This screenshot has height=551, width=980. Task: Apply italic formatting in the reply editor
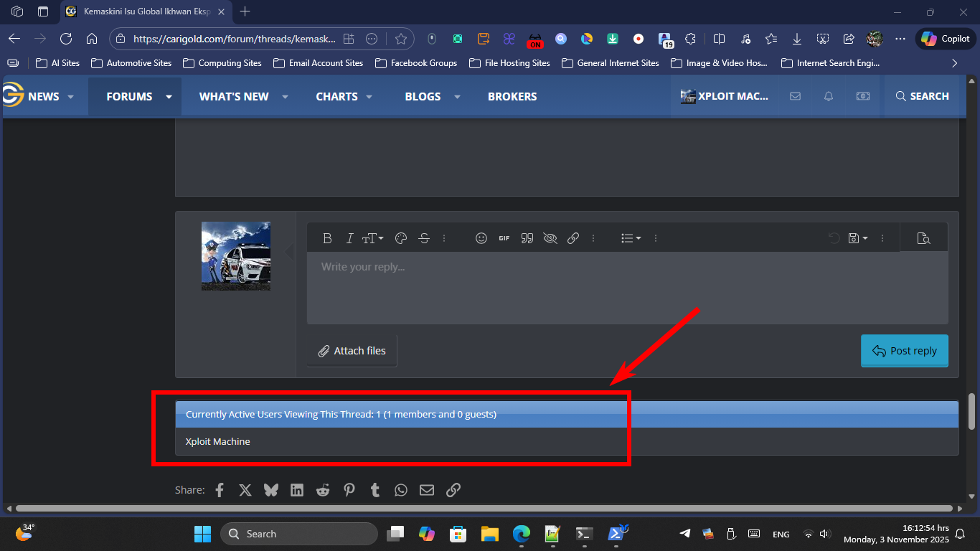pos(349,238)
